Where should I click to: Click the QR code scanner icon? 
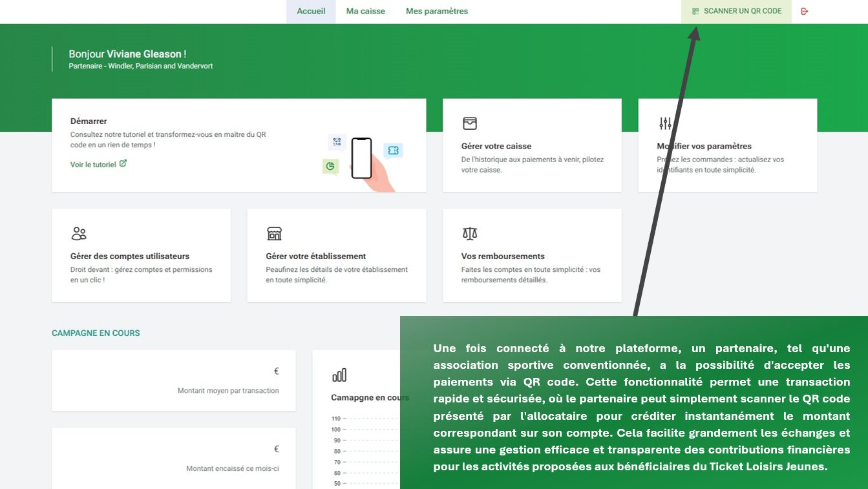pyautogui.click(x=695, y=11)
